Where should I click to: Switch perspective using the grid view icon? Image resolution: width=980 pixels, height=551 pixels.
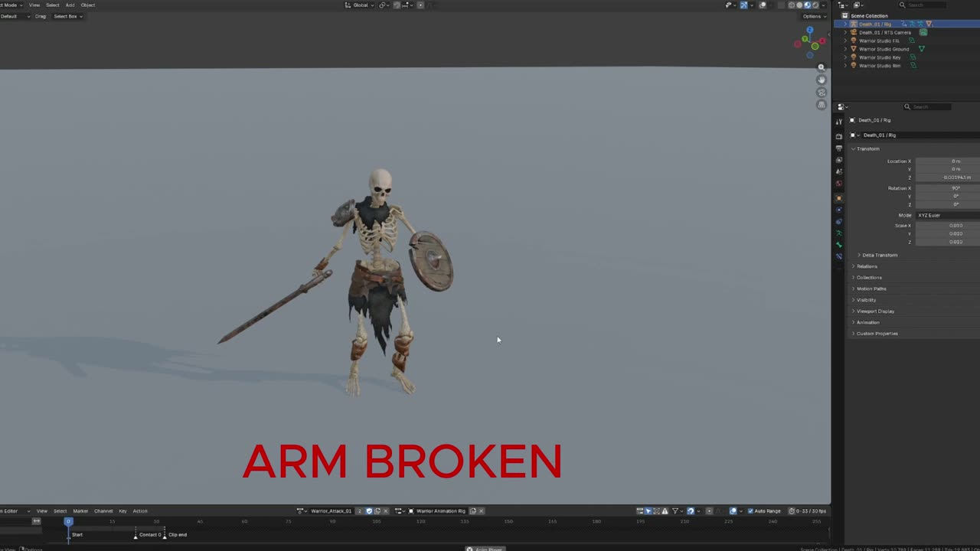click(822, 105)
